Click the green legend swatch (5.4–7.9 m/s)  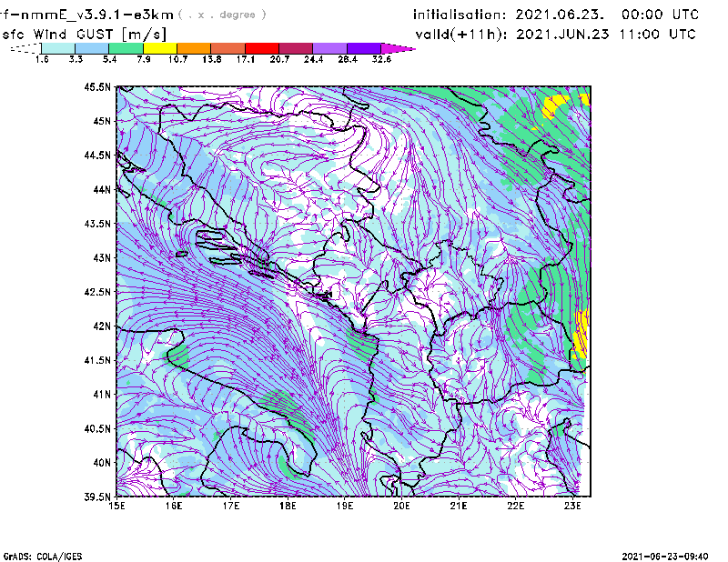click(126, 48)
